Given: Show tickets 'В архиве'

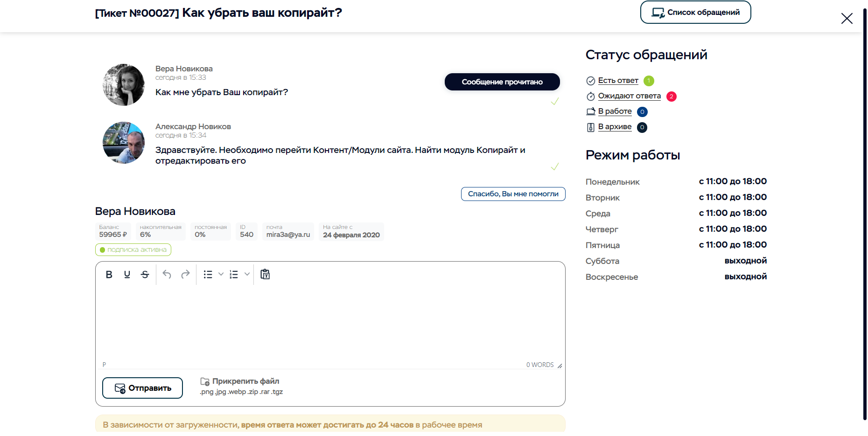Looking at the screenshot, I should (615, 127).
